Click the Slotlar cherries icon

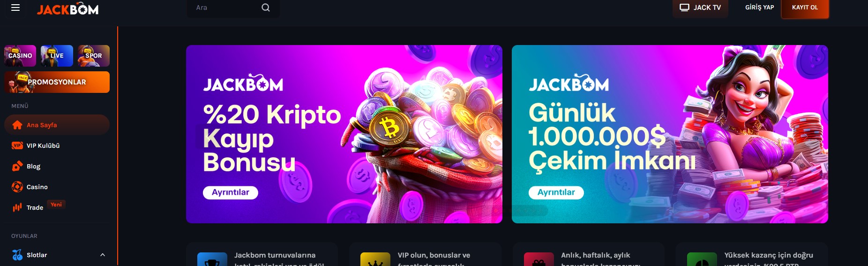(17, 255)
